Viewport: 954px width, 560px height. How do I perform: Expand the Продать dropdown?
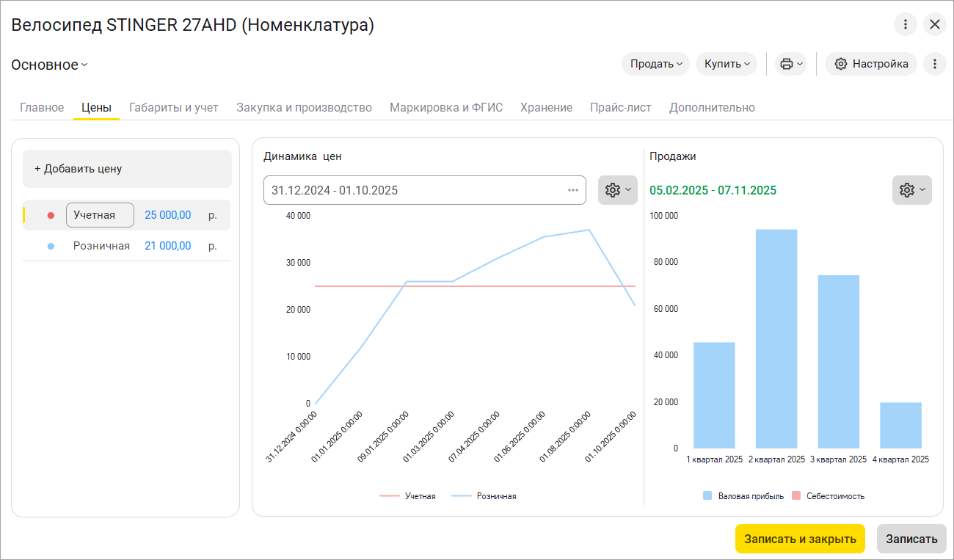point(655,64)
